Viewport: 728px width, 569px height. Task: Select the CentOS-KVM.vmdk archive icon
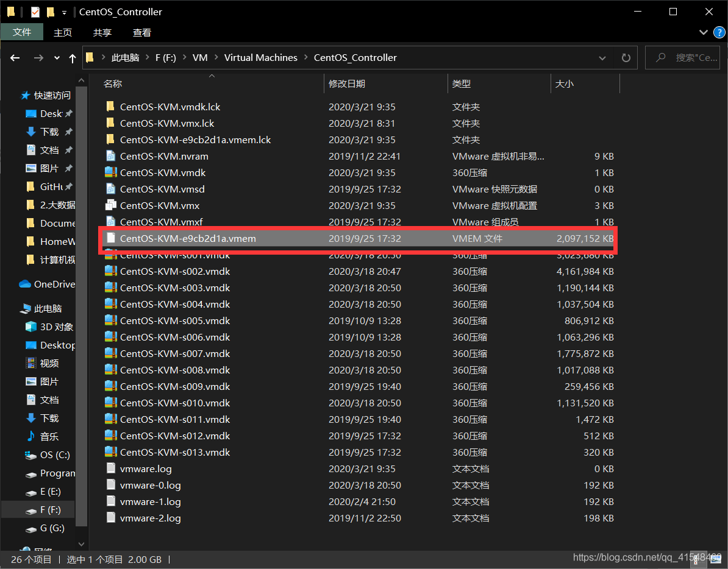coord(110,172)
